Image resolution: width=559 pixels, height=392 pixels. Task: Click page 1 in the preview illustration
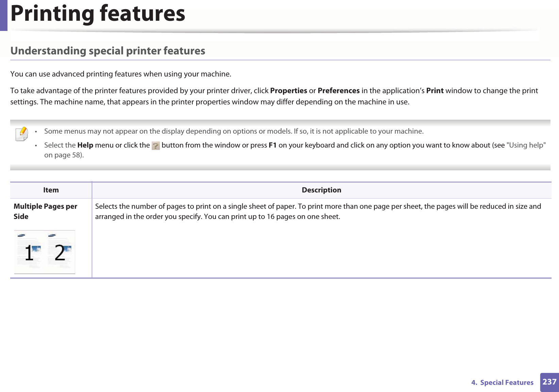(x=30, y=251)
